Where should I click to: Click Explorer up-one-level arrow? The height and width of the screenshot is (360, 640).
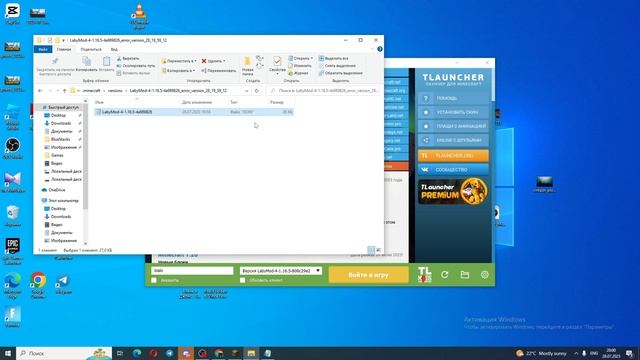(64, 91)
